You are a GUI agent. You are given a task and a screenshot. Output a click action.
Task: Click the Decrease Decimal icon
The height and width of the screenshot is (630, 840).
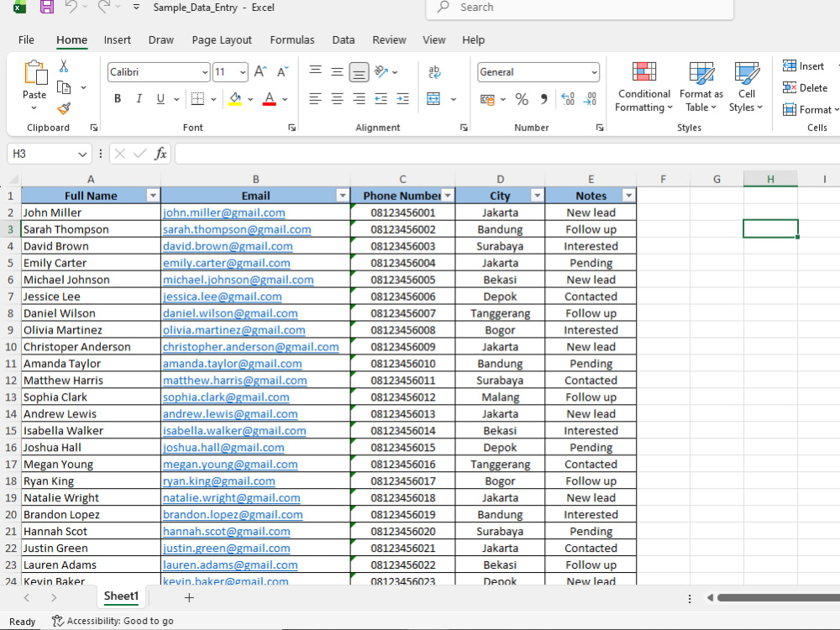point(590,99)
